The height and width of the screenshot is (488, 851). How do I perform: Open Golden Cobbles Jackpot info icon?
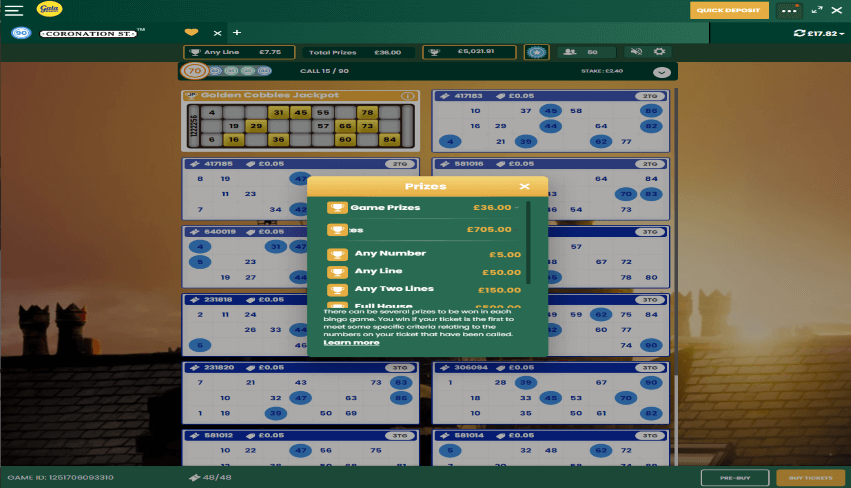pyautogui.click(x=407, y=96)
